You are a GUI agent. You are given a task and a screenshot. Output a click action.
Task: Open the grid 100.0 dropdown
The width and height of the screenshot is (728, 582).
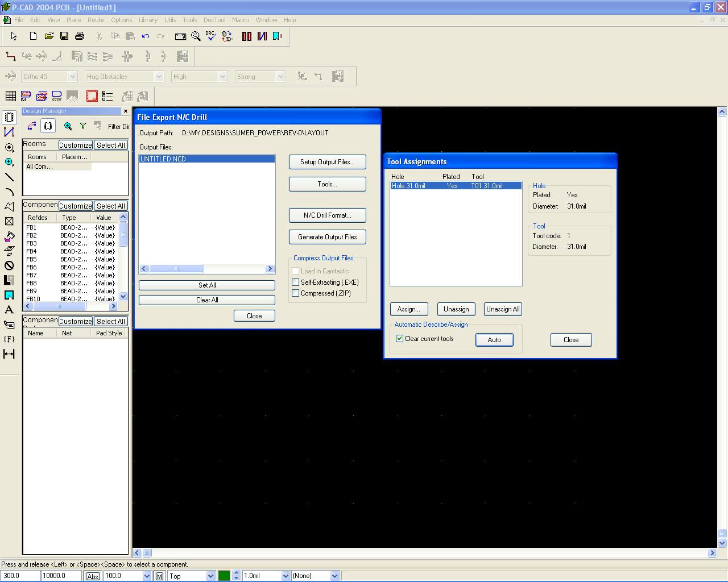coord(147,576)
